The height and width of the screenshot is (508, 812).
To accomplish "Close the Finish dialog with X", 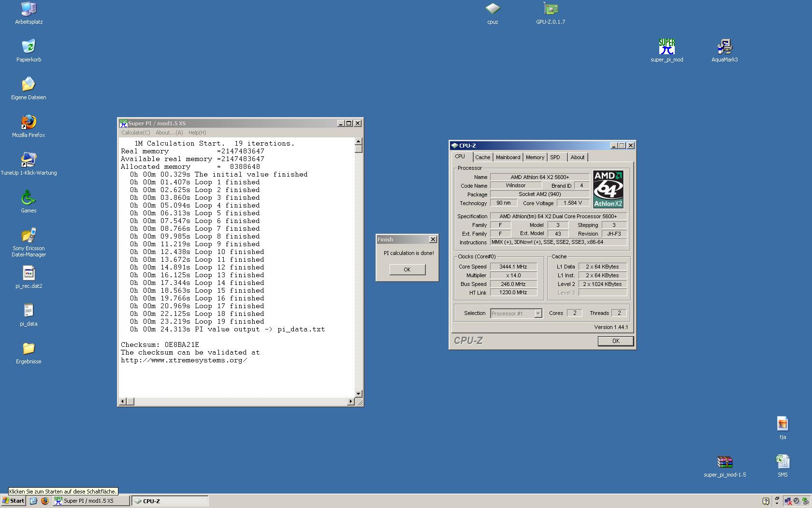I will point(433,239).
